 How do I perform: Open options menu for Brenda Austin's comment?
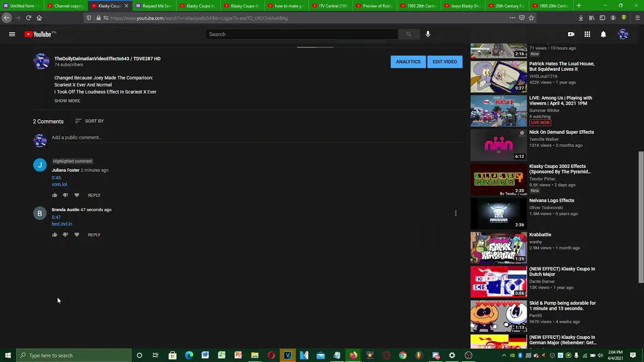click(x=456, y=213)
